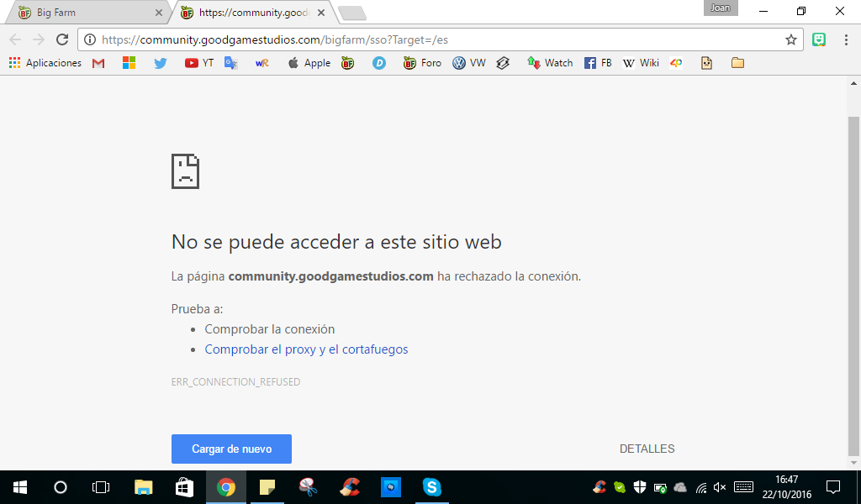Open the blue square app on the taskbar
Viewport: 861px width, 504px height.
[391, 487]
